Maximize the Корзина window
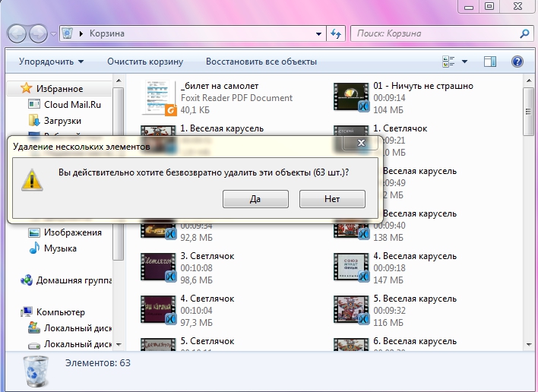The height and width of the screenshot is (392, 538). point(489,6)
